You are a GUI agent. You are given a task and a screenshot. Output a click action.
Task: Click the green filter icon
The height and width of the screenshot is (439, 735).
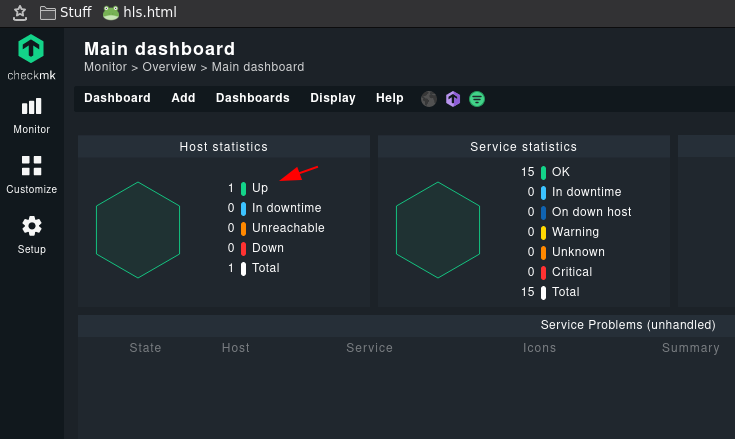pyautogui.click(x=477, y=99)
